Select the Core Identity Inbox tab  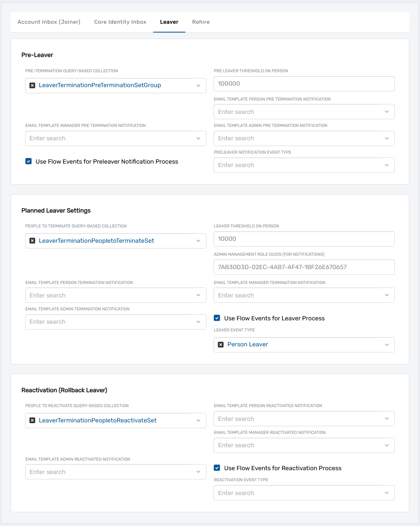point(120,22)
